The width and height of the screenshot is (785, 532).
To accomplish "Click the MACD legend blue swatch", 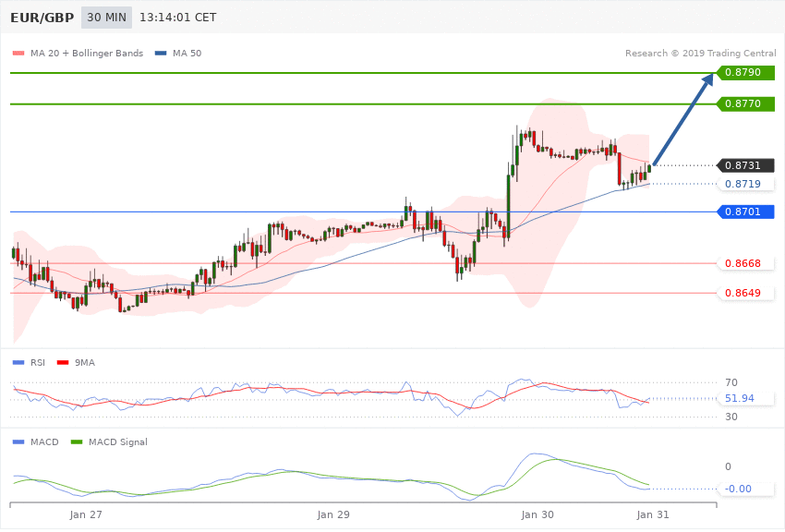I will [x=18, y=441].
